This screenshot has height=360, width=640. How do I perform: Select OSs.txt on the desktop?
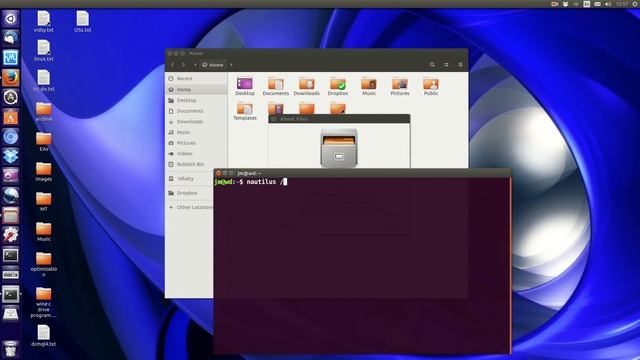tap(82, 22)
